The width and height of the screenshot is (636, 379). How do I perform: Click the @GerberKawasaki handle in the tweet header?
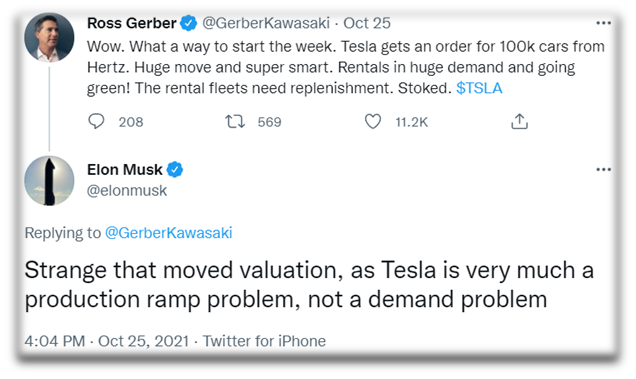266,23
